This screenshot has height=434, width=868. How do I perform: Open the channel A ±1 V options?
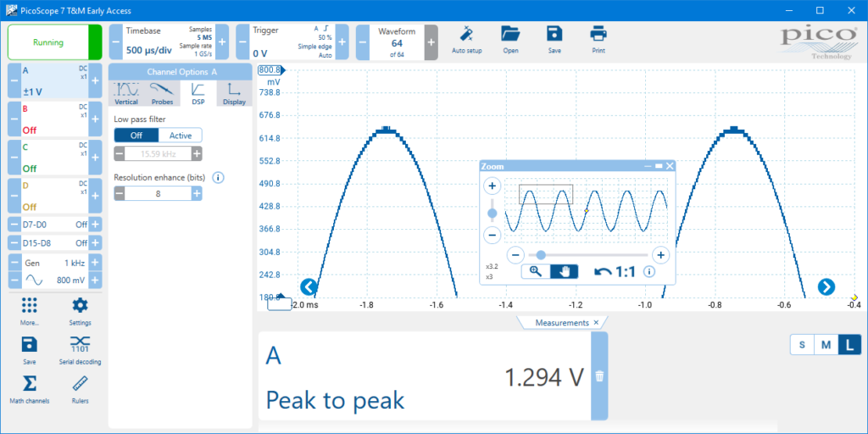click(54, 81)
